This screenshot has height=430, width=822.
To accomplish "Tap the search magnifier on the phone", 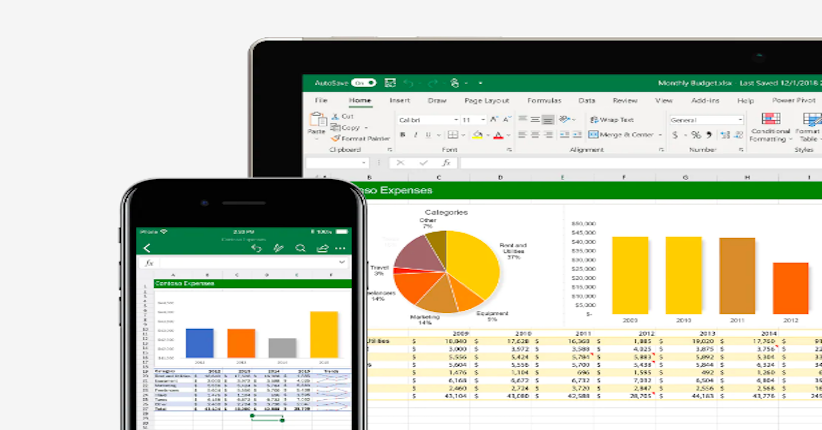I will pos(300,248).
